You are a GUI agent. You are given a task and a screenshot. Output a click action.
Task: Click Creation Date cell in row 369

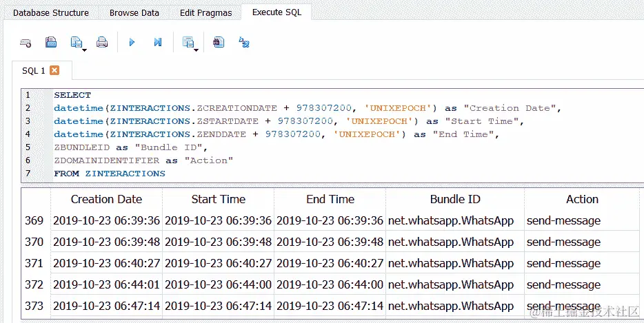coord(106,221)
